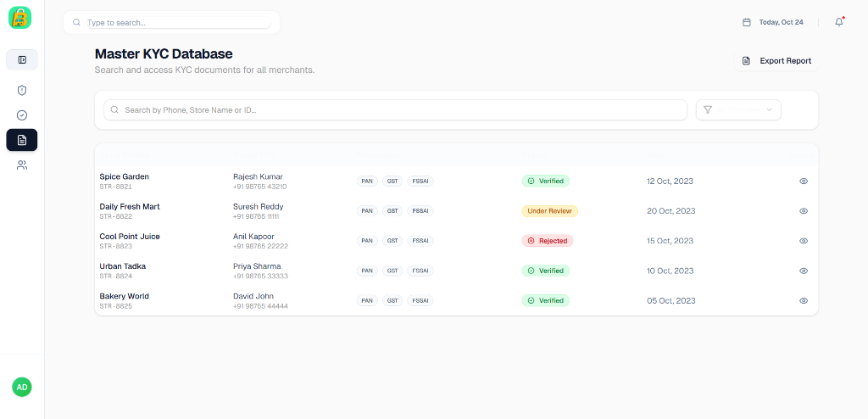Toggle the sidebar panel collapse icon
Screen dimensions: 868x419
coord(22,59)
